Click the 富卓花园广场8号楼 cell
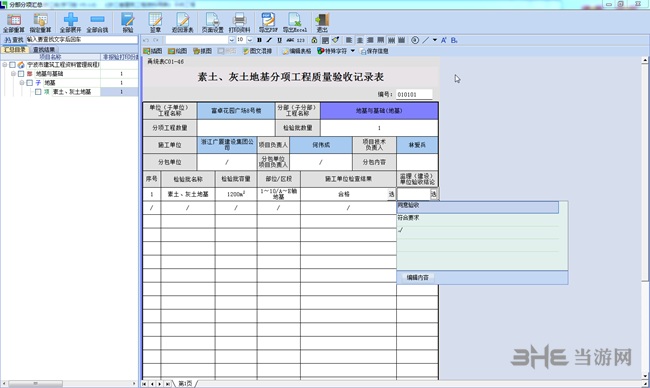The width and height of the screenshot is (650, 388). 236,111
